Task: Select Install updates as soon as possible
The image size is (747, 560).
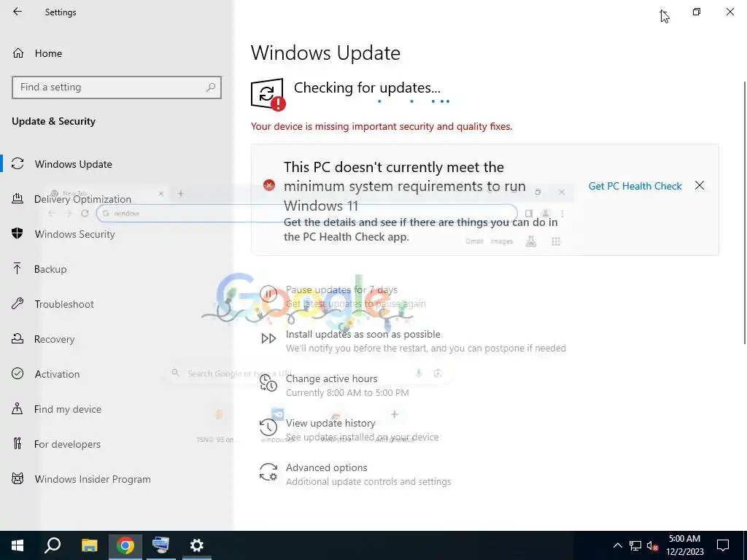Action: (x=363, y=334)
